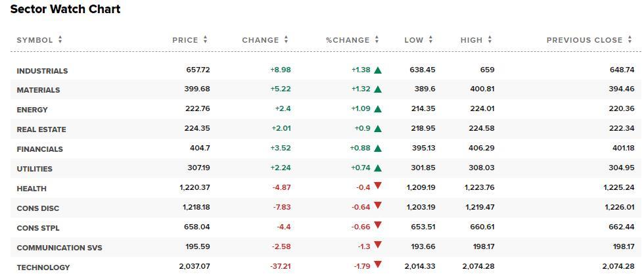Open the Industrials sector link
644x278 pixels.
[42, 71]
